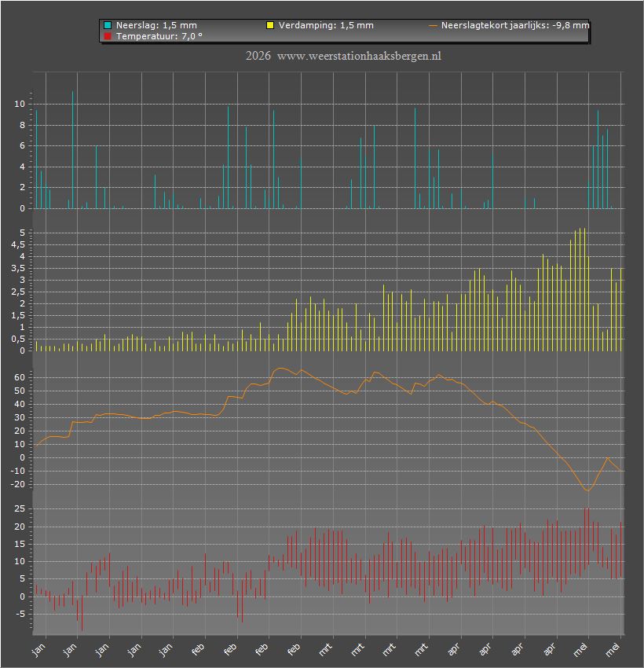
Task: Click the tallest January rainfall bar above 10
Action: (x=73, y=149)
